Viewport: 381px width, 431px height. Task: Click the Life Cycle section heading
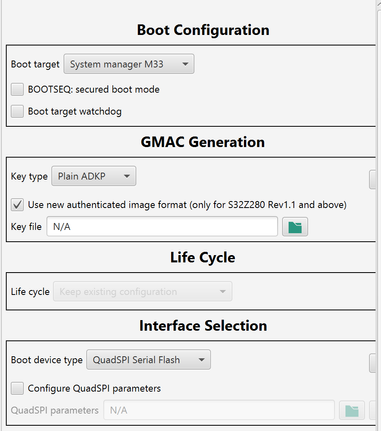click(x=203, y=257)
